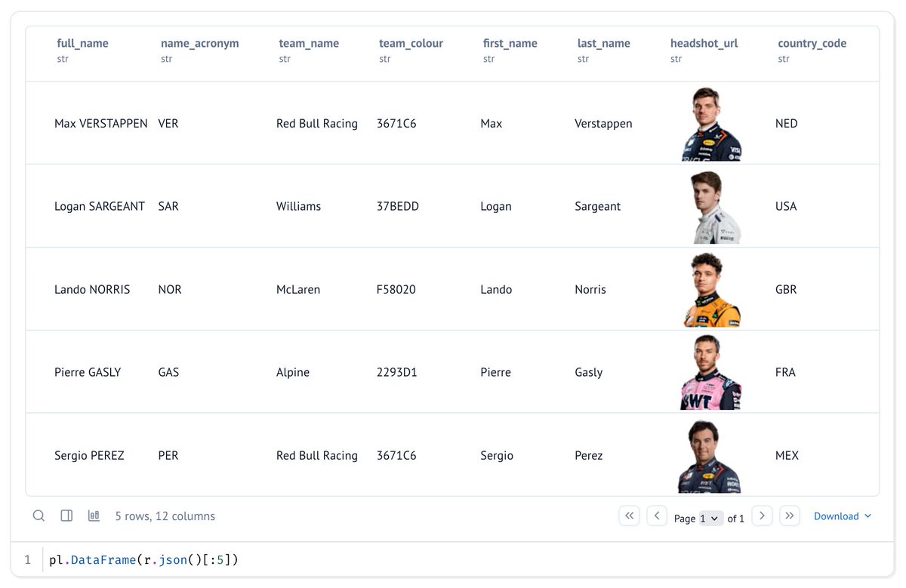This screenshot has width=906, height=588.
Task: Click country code 'FRA'
Action: pyautogui.click(x=785, y=372)
